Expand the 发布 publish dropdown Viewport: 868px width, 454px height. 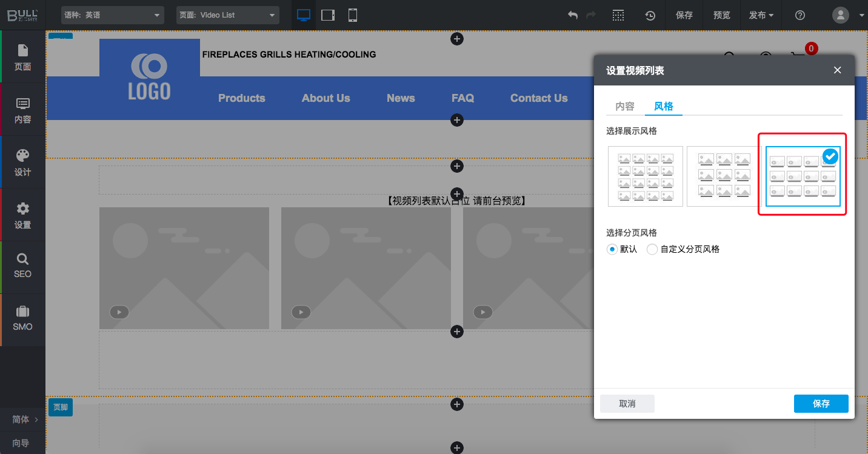[761, 15]
